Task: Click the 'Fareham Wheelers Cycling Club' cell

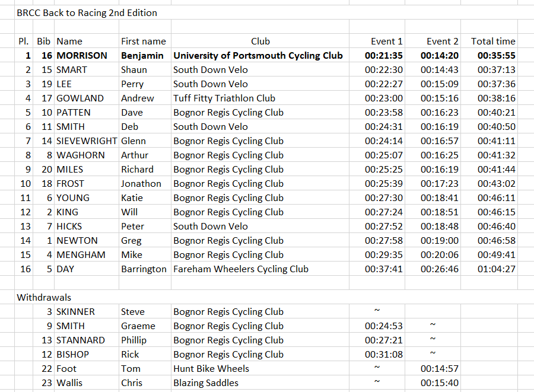Action: (241, 269)
